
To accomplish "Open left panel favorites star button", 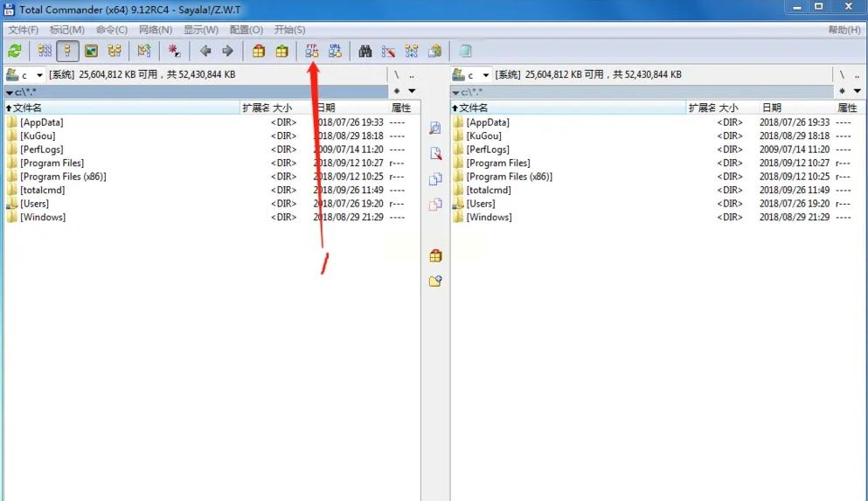I will pos(397,91).
